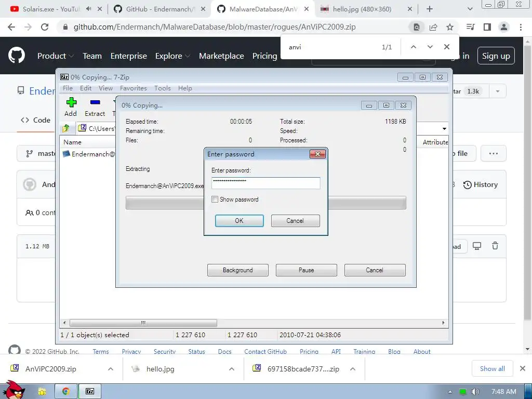Open AnViPC2009.zip download options chevron
Screen dimensions: 532x399
[x=111, y=369]
